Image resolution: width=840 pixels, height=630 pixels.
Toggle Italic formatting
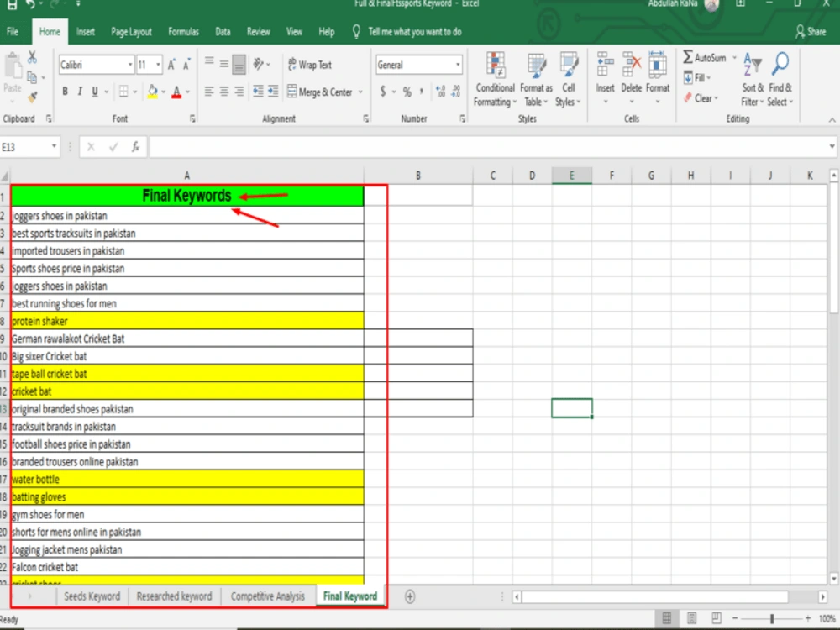tap(80, 92)
